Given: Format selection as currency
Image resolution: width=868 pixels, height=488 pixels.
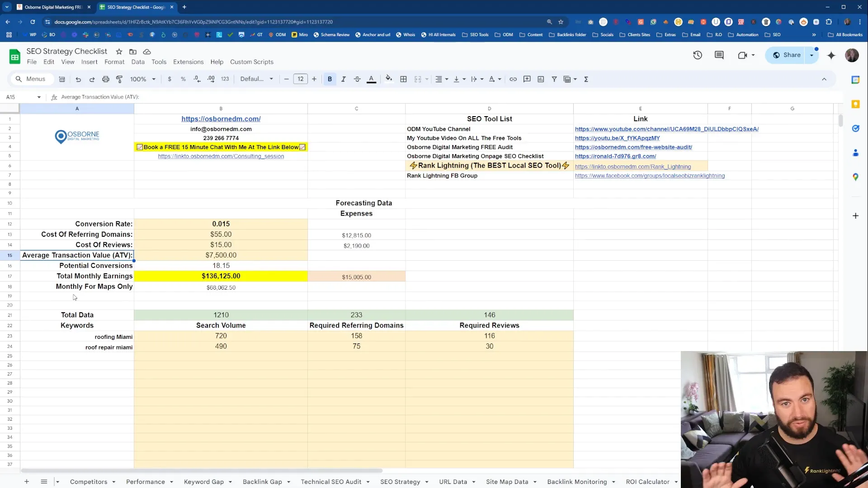Looking at the screenshot, I should (170, 79).
